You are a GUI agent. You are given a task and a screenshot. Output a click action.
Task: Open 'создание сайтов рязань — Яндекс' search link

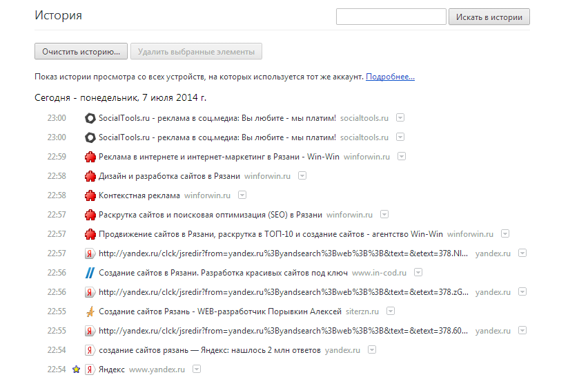[210, 350]
